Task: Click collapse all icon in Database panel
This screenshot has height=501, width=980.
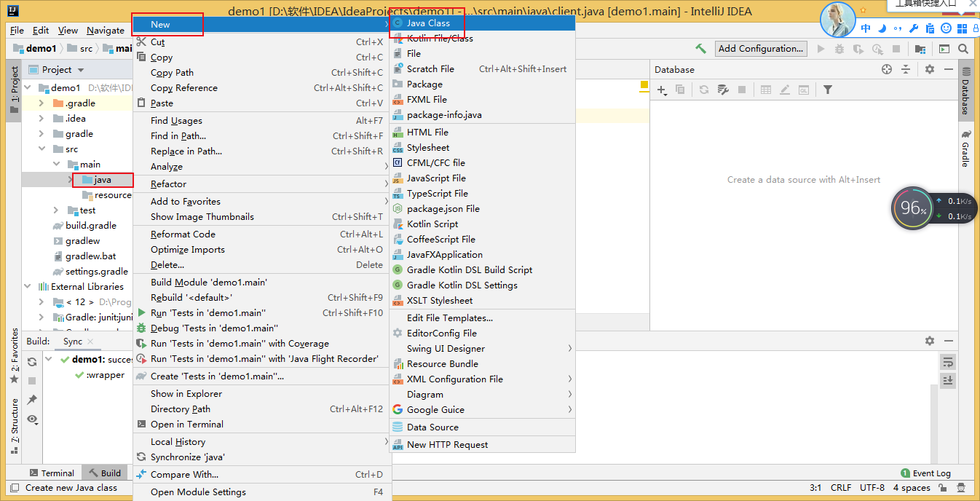Action: point(906,69)
